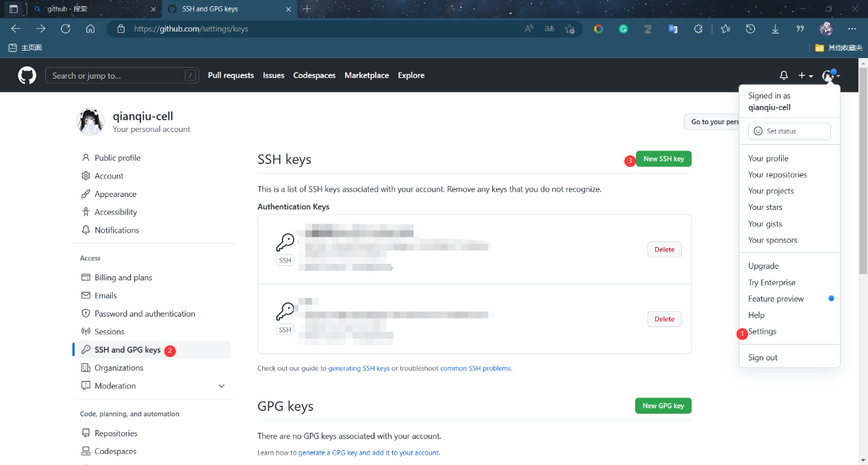Click the browser home icon
The height and width of the screenshot is (465, 868).
90,29
